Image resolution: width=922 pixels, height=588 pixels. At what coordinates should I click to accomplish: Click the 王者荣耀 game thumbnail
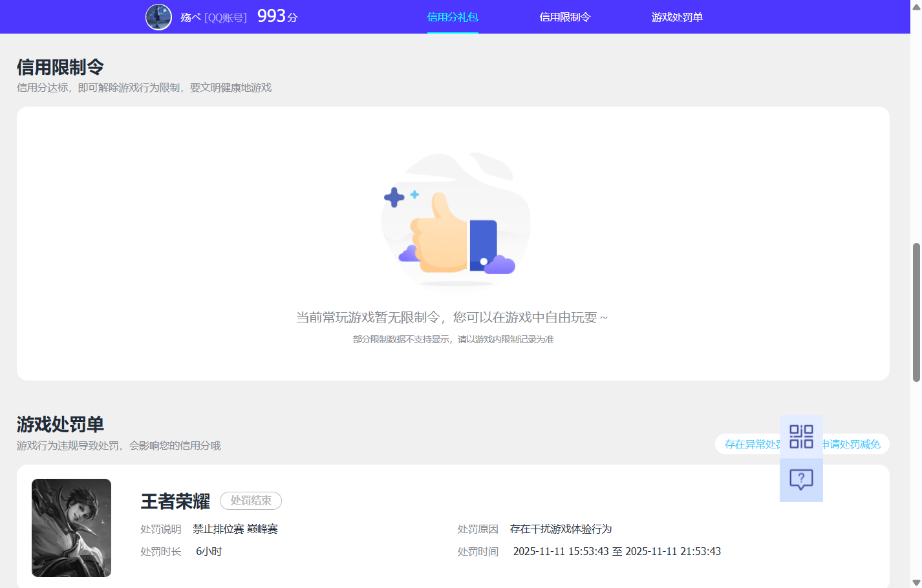coord(71,528)
